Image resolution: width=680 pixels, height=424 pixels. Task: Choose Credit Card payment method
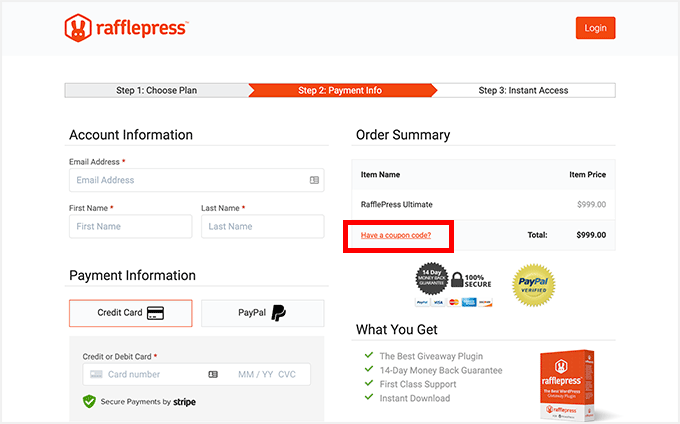tap(130, 313)
